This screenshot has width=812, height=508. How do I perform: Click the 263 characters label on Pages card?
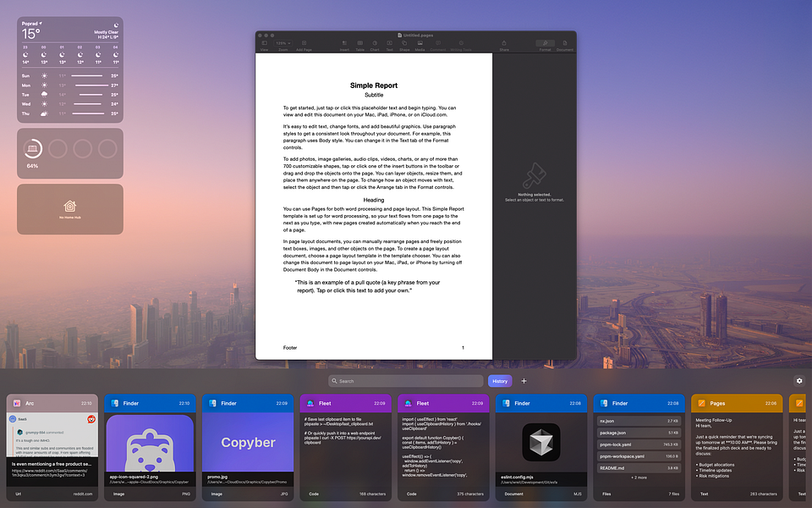[x=764, y=494]
